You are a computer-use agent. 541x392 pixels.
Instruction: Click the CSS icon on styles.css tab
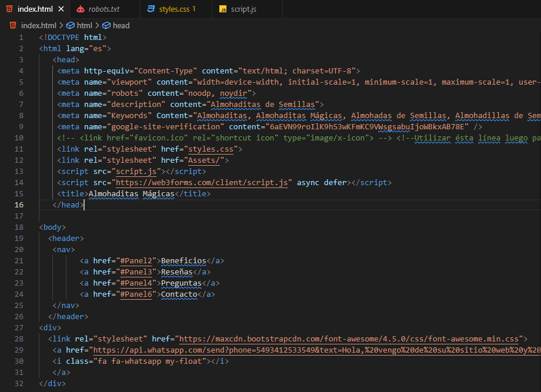click(x=151, y=9)
